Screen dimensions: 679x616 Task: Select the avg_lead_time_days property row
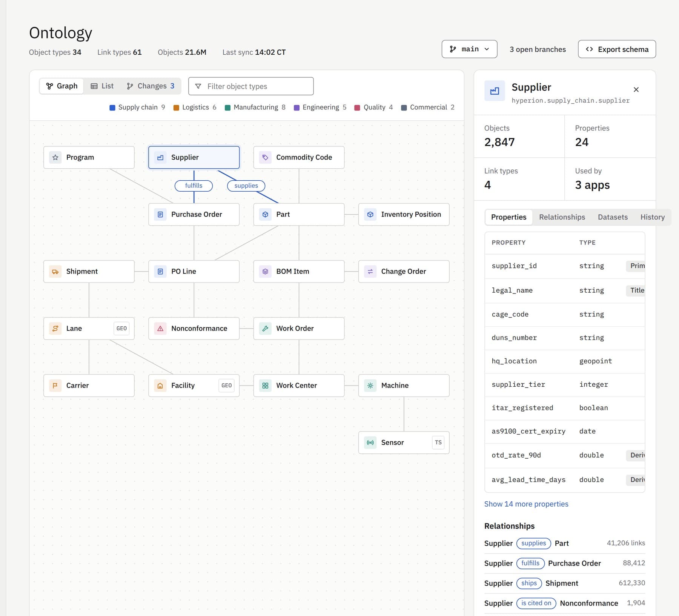pyautogui.click(x=565, y=480)
